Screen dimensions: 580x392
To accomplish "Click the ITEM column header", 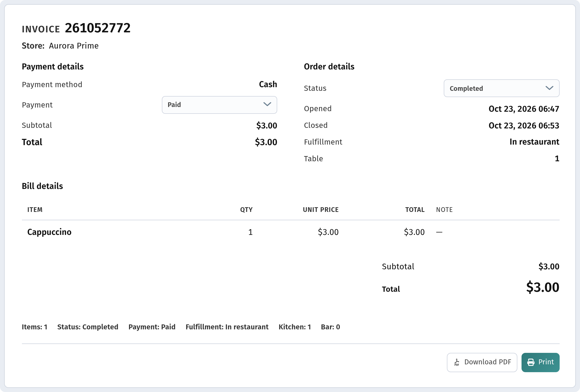I will [35, 210].
